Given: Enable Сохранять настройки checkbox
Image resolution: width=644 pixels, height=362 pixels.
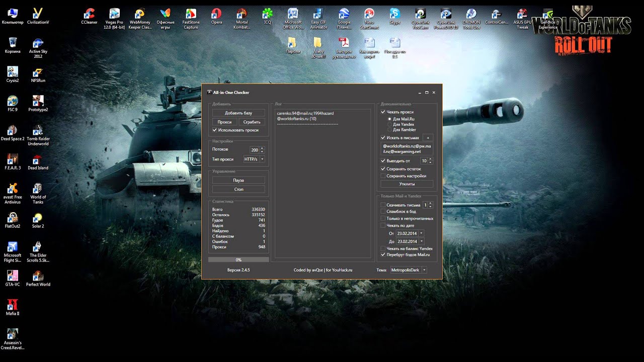Looking at the screenshot, I should pos(383,176).
